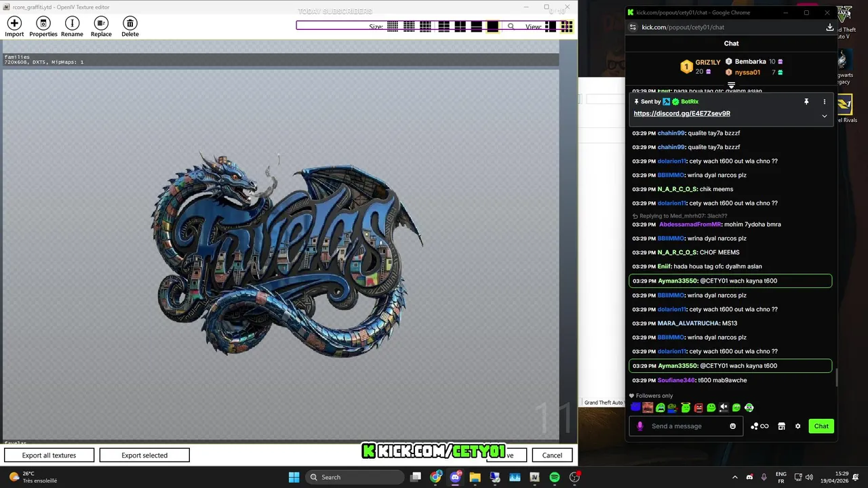Expand the leaderboard drawer handle

(731, 85)
